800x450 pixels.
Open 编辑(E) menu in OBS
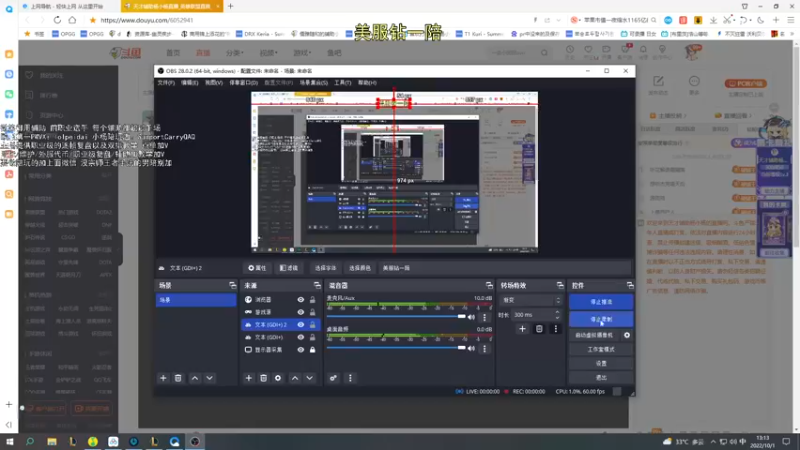point(190,83)
